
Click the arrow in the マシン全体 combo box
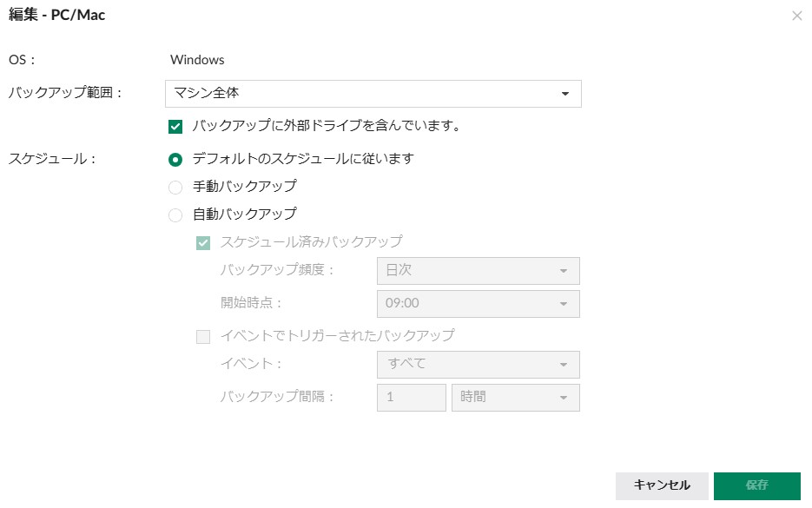click(565, 94)
